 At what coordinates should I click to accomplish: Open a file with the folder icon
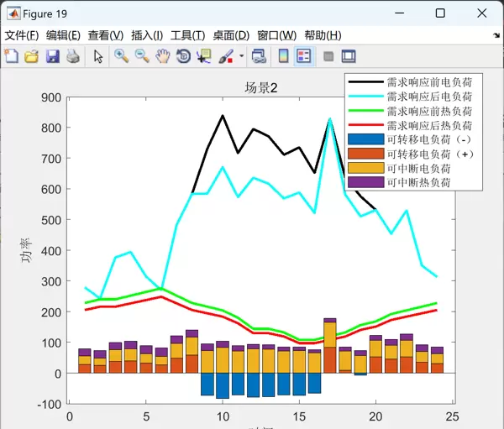coord(32,56)
